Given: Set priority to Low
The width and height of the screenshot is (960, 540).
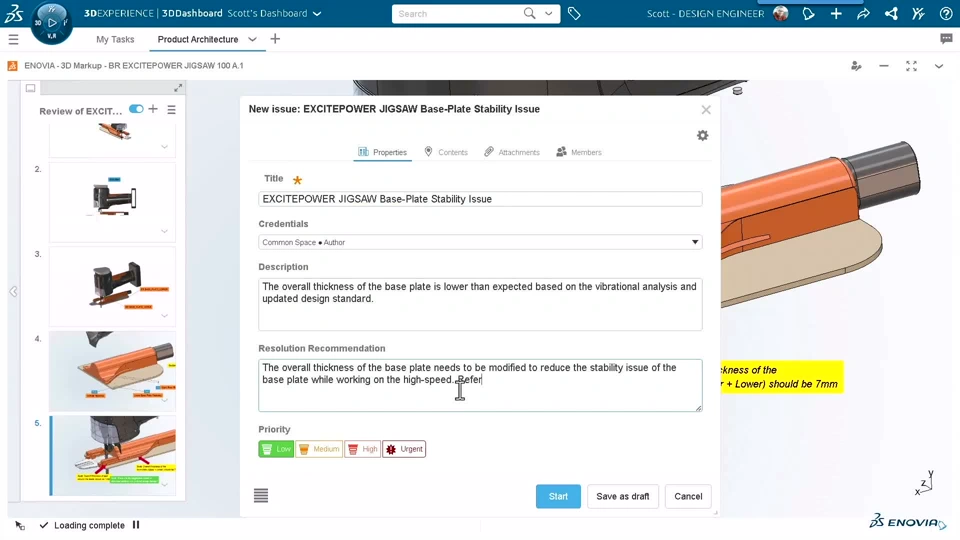Looking at the screenshot, I should [x=276, y=449].
